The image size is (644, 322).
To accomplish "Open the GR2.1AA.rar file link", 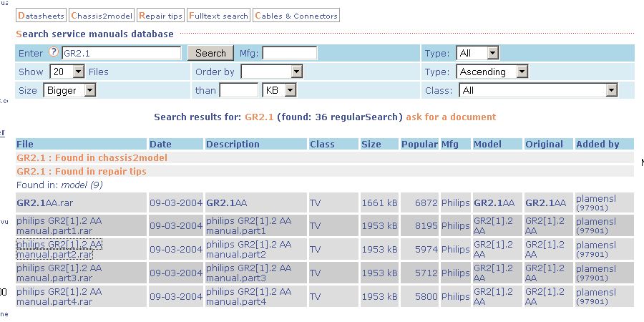I will (x=44, y=203).
